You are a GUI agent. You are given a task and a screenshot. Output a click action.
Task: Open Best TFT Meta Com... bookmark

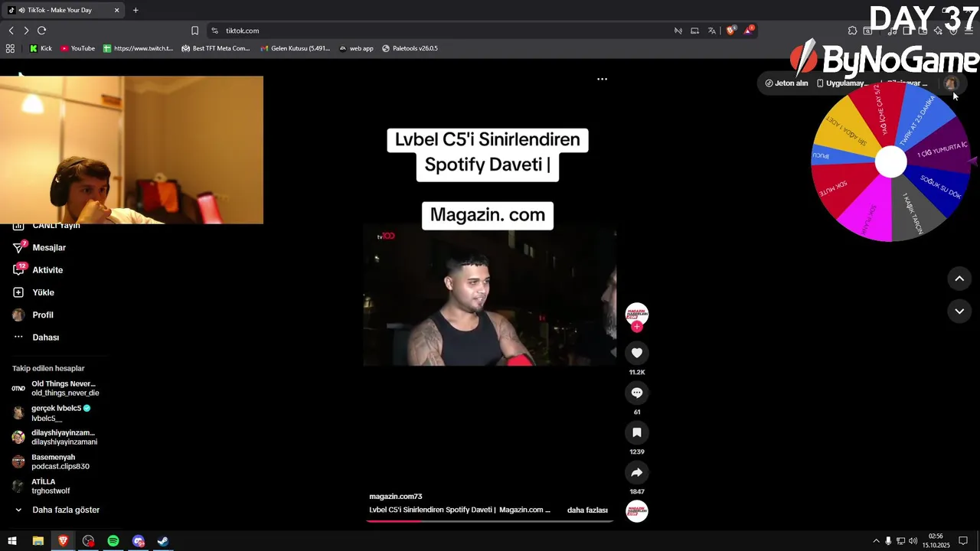coord(215,48)
